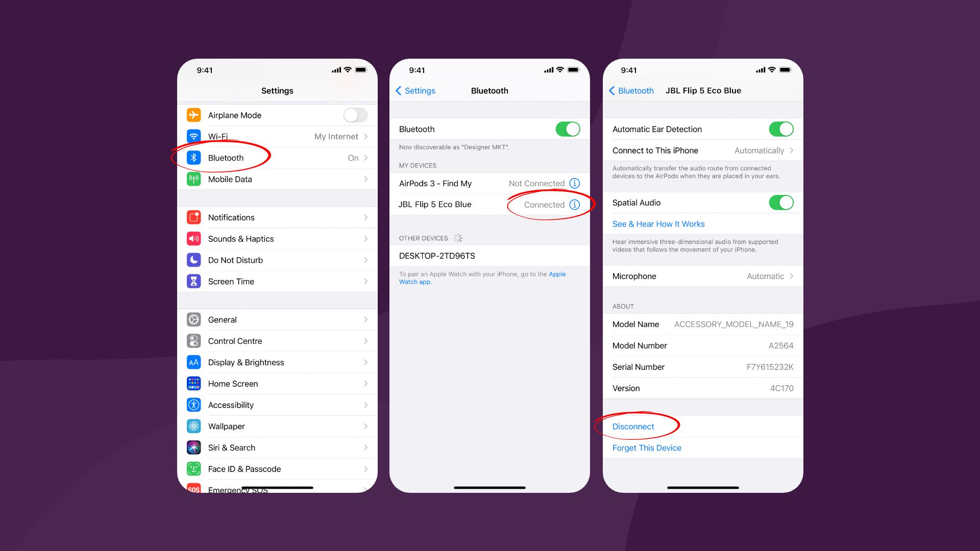This screenshot has height=551, width=980.
Task: Tap the Wi-Fi settings icon
Action: (194, 135)
